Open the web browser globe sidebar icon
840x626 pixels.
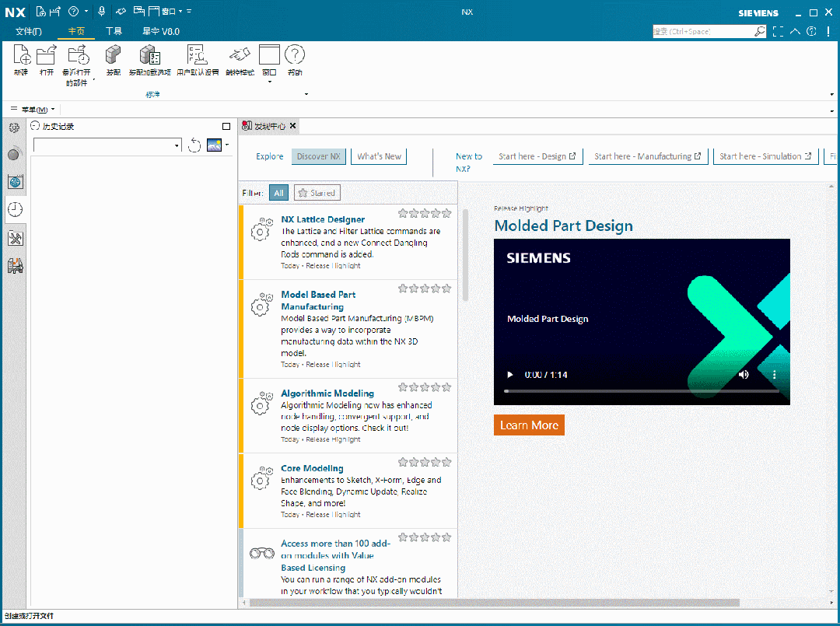[x=15, y=182]
